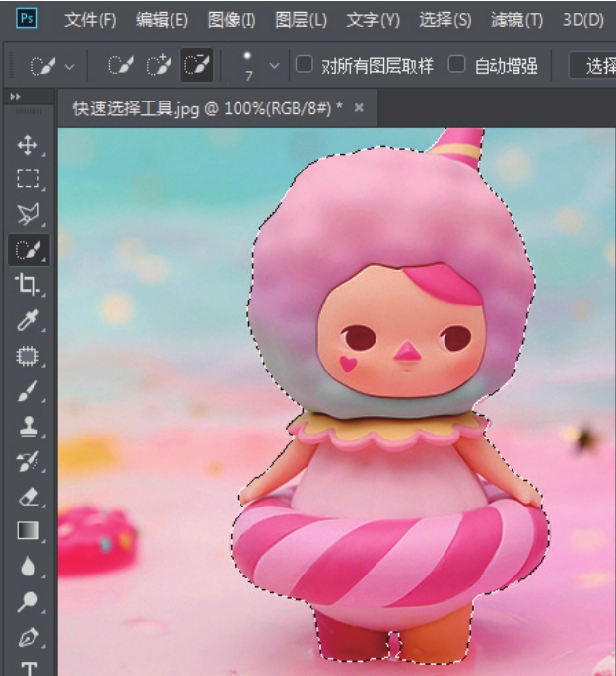Select the Brush tool
Screen dimensions: 616x676
point(28,391)
